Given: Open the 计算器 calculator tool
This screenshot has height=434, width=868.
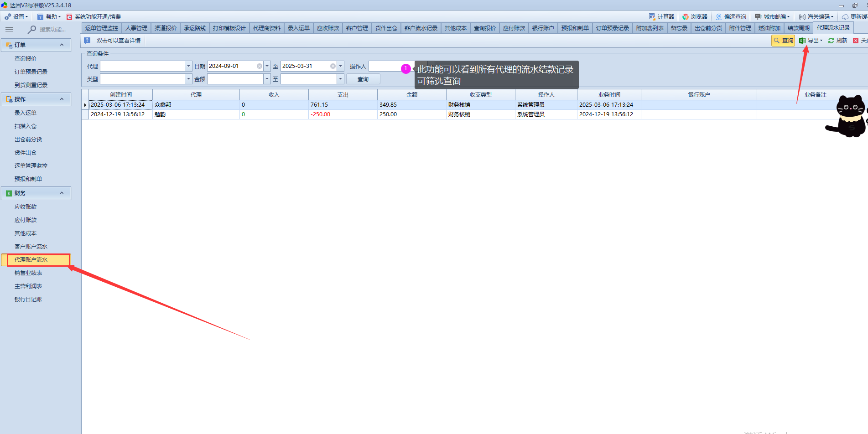Looking at the screenshot, I should pos(661,17).
